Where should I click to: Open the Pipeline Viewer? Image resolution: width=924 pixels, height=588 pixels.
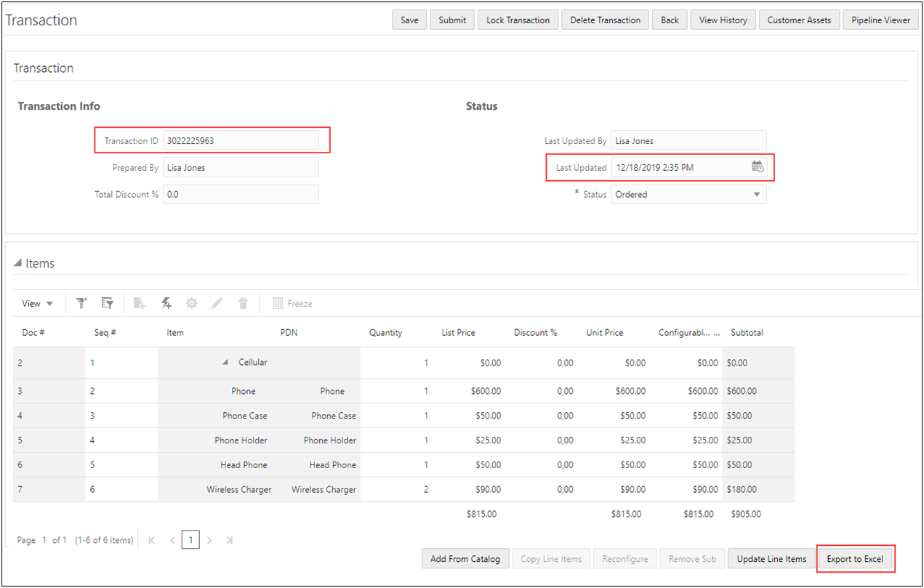880,20
